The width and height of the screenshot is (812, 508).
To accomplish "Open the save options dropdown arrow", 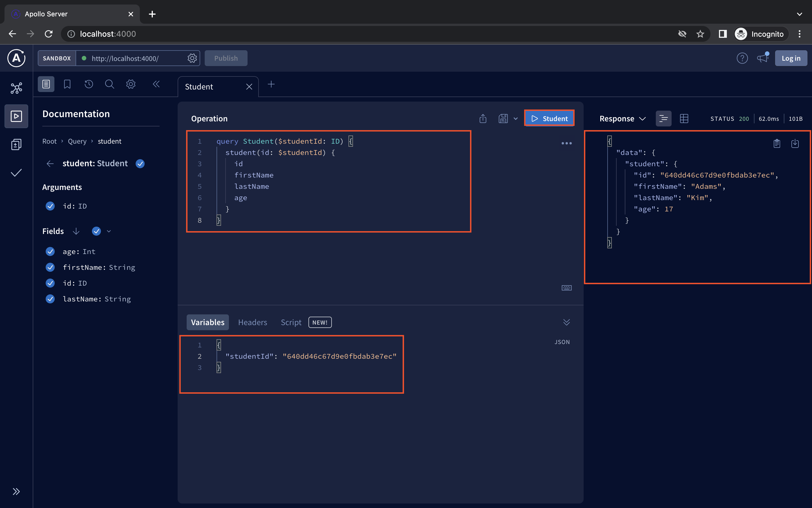I will point(516,119).
